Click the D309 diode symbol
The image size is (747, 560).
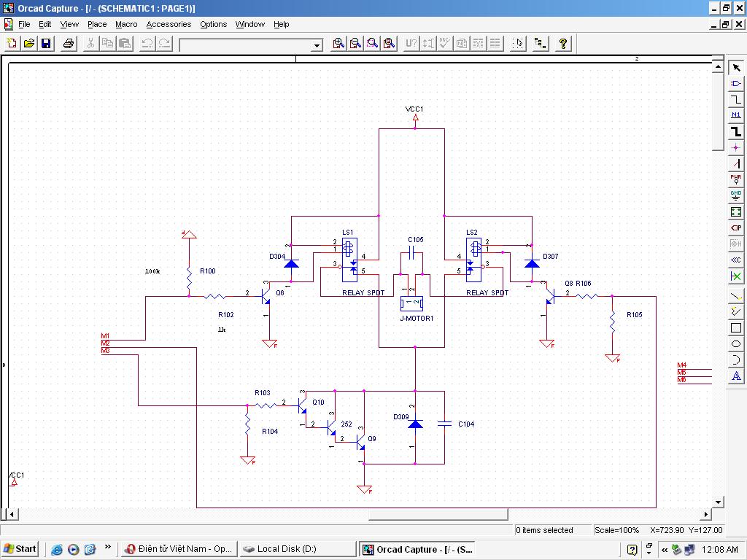(x=415, y=424)
